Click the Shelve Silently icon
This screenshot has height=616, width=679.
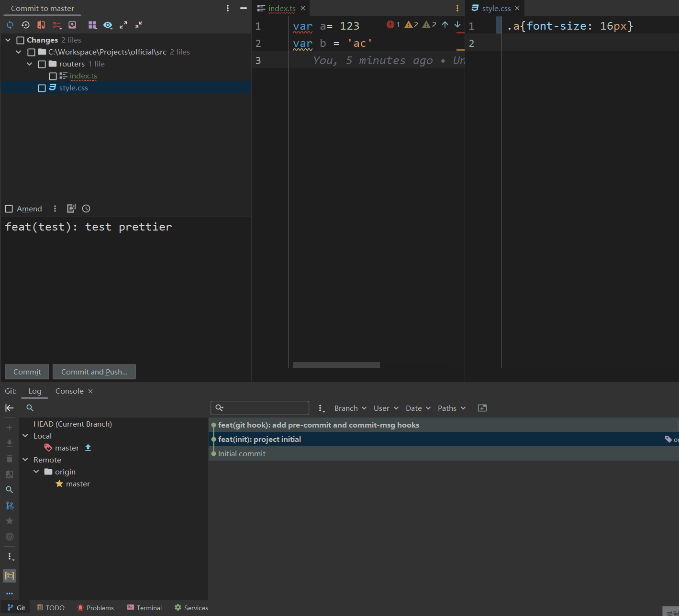tap(72, 25)
